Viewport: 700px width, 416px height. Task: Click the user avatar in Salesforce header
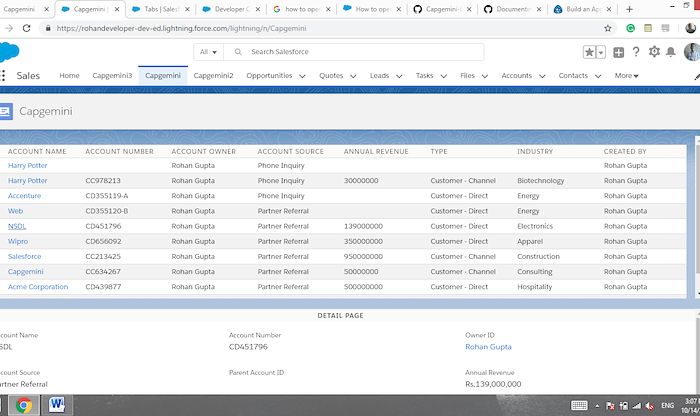[692, 52]
